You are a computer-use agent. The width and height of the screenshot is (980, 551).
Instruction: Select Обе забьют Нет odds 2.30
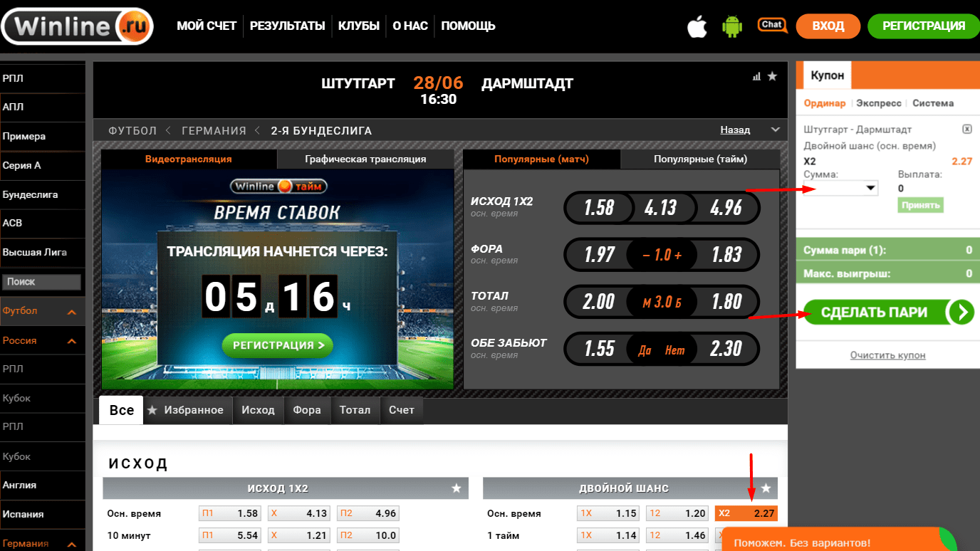pos(726,349)
